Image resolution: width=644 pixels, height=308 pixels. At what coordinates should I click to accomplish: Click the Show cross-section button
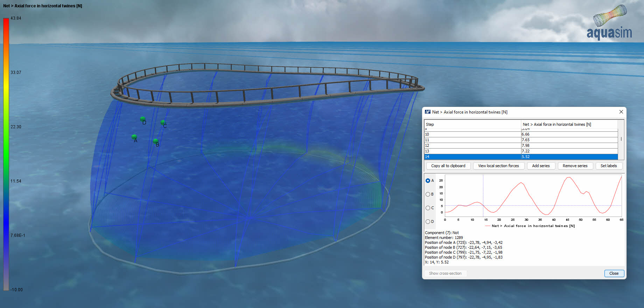445,273
